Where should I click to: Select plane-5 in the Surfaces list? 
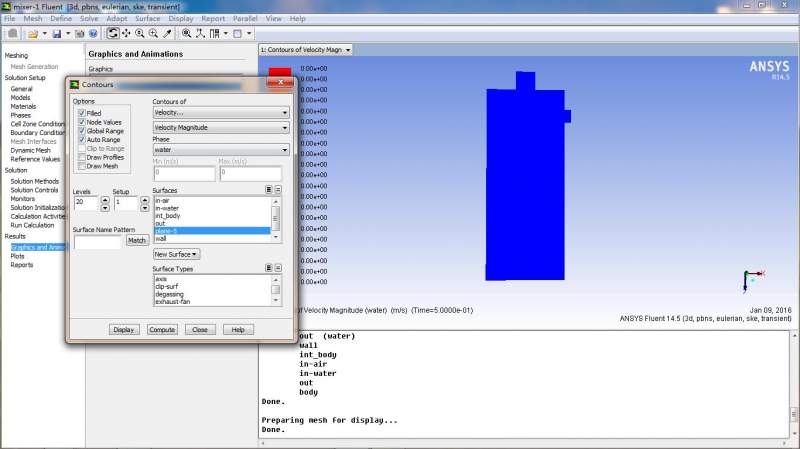[x=212, y=231]
